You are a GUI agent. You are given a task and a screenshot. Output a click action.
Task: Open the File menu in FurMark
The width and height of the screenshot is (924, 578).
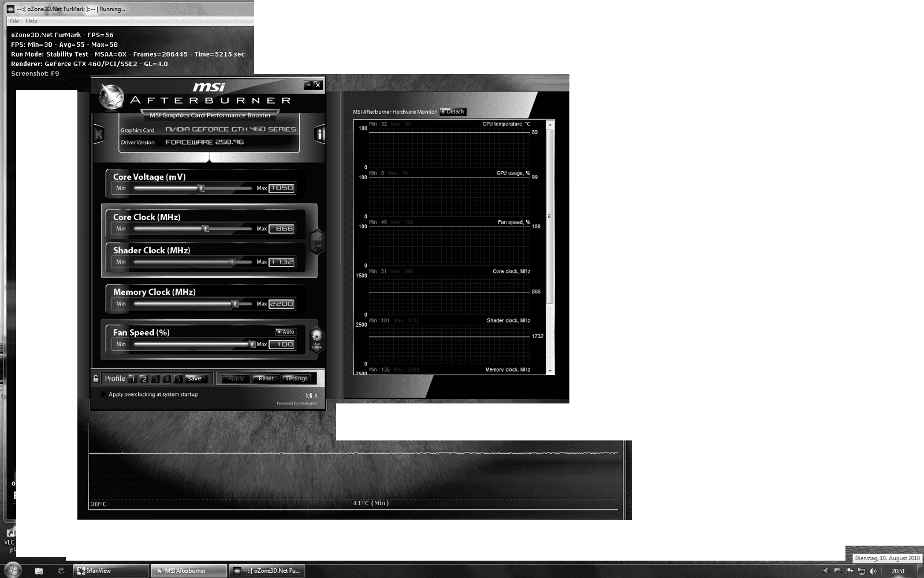coord(14,21)
